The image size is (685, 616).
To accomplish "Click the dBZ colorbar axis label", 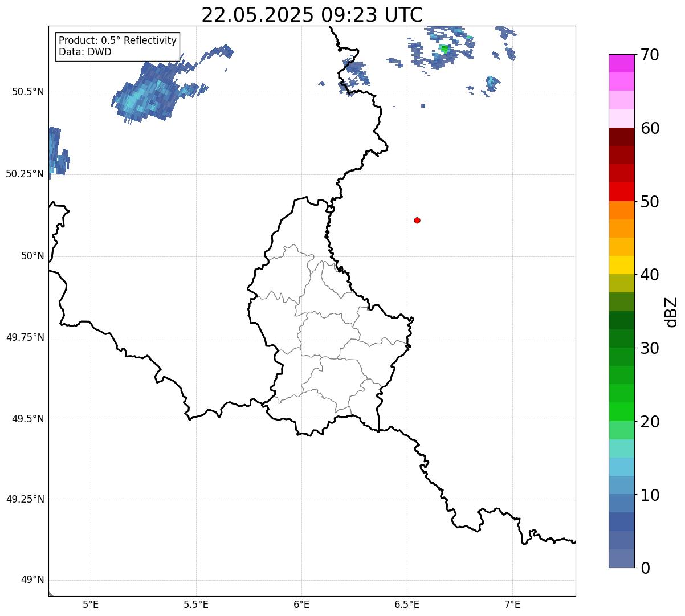I will coord(672,312).
